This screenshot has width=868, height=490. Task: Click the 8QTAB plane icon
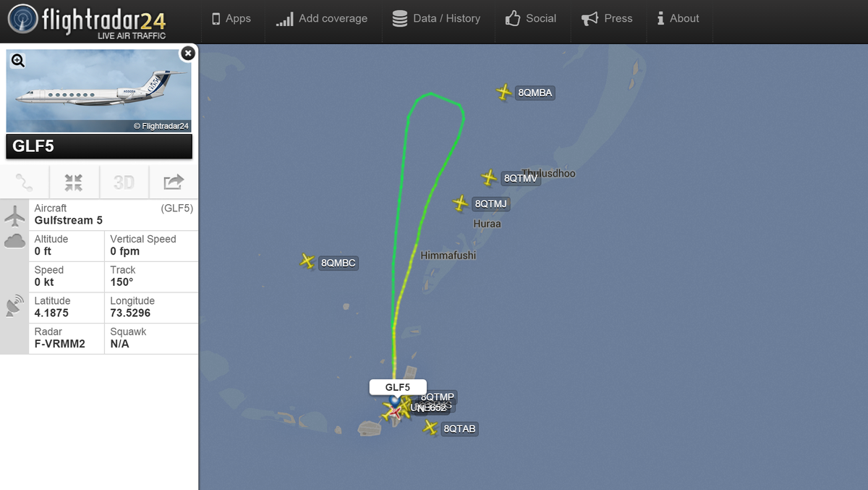430,428
